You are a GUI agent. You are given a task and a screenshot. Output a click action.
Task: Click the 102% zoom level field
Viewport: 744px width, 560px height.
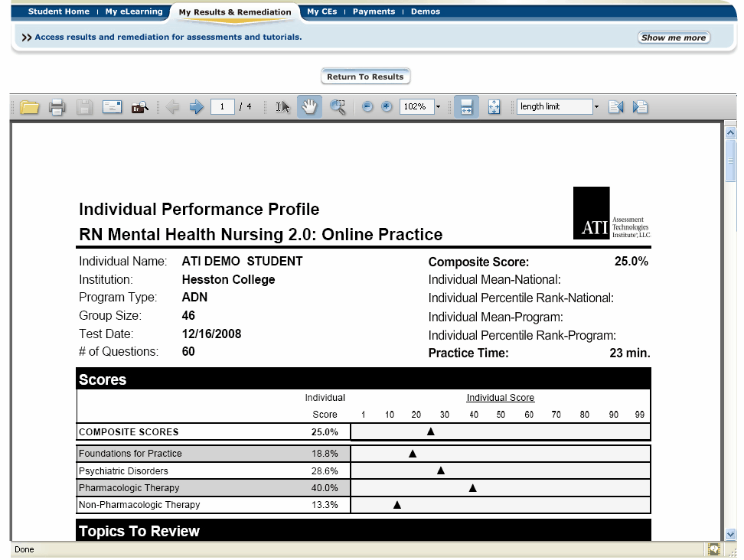click(x=416, y=106)
